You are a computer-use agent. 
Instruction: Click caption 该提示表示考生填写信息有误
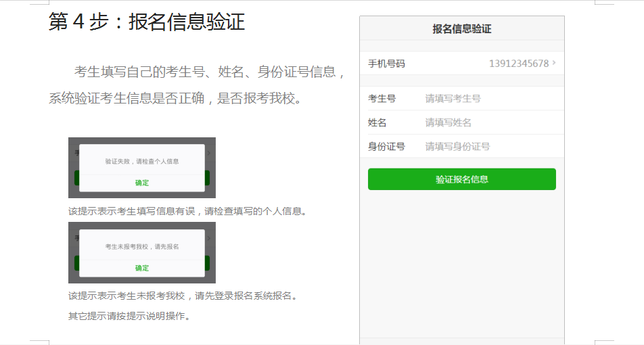[x=187, y=211]
